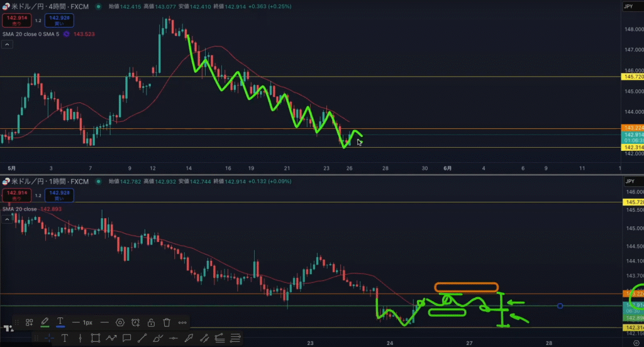Grab the drawing properties toolbar drag handle
644x347 pixels.
pos(17,322)
